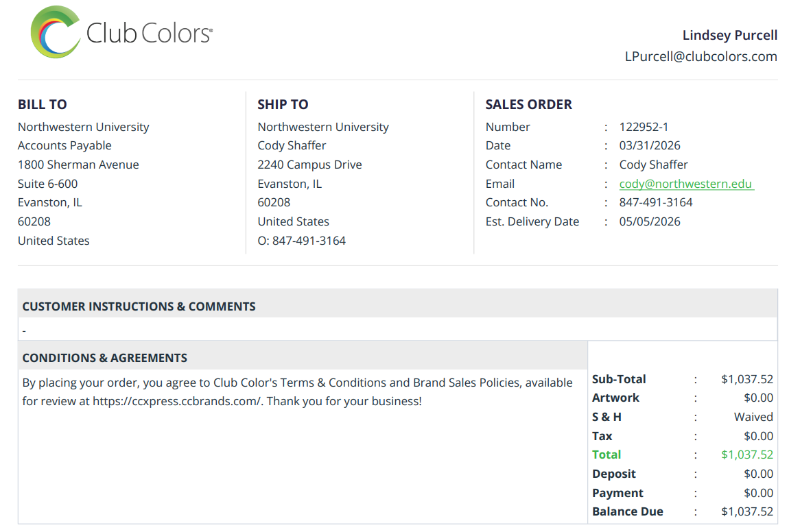Click the Customer Instructions & Comments header
Screen dimensions: 789x532
click(x=139, y=306)
